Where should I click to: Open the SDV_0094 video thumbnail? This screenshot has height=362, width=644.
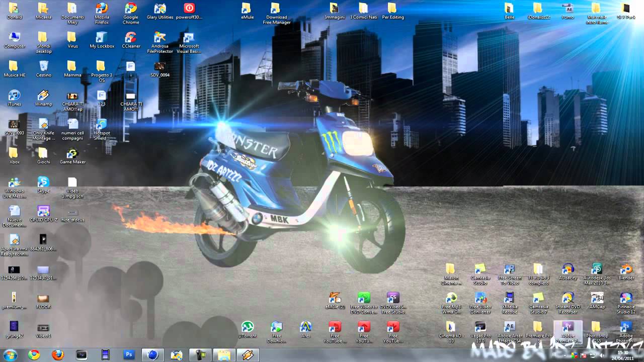pos(160,69)
